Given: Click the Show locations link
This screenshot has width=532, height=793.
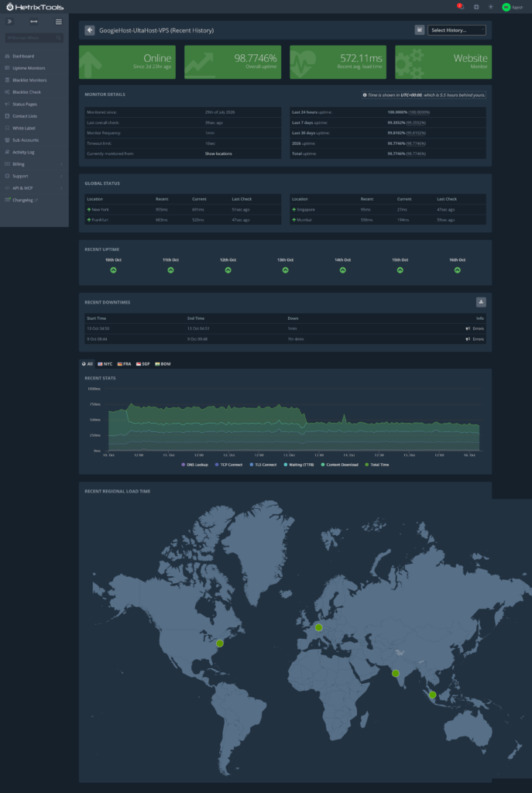Looking at the screenshot, I should point(218,154).
